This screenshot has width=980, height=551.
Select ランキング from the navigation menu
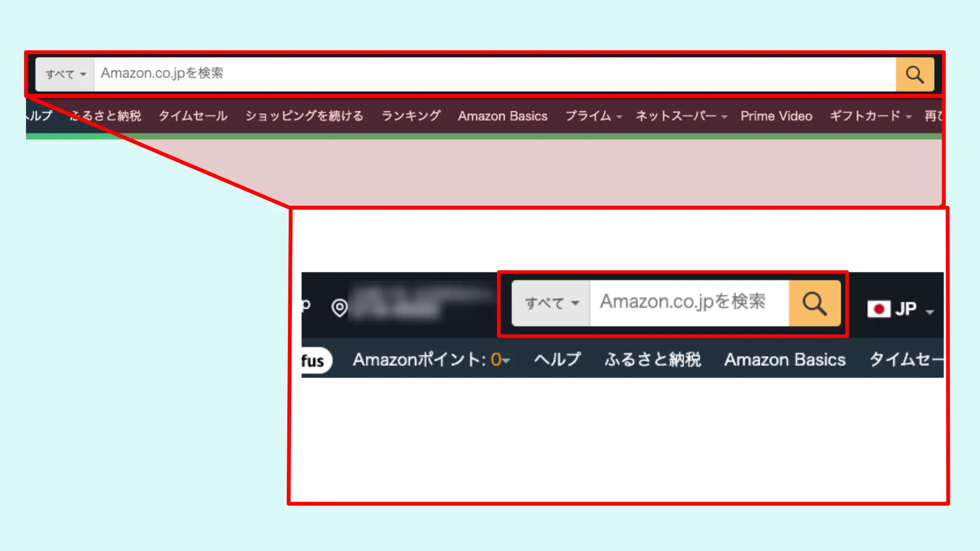(x=410, y=116)
